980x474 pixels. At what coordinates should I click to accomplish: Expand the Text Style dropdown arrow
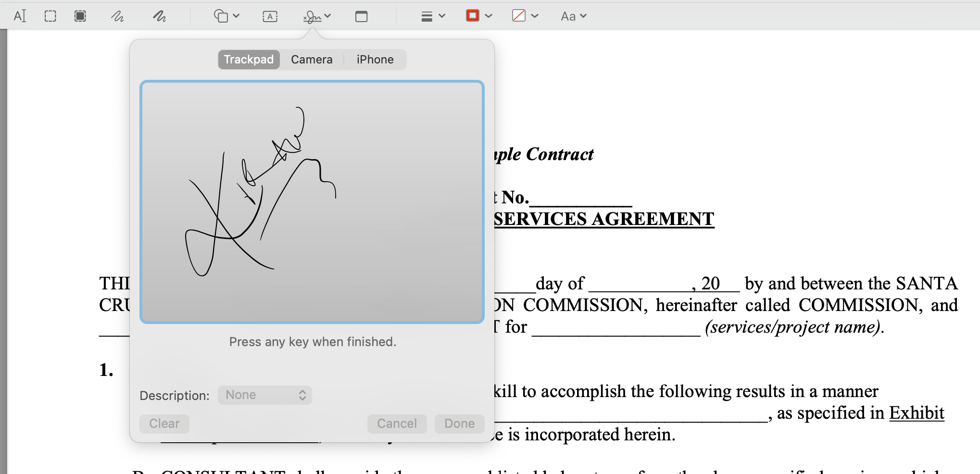click(x=583, y=16)
